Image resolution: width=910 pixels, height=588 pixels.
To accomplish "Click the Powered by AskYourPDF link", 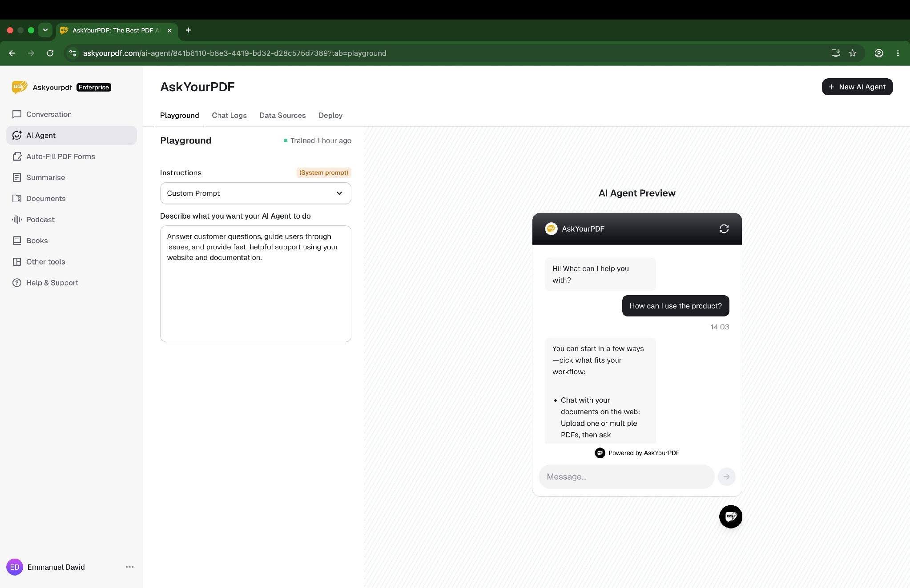I will click(637, 453).
